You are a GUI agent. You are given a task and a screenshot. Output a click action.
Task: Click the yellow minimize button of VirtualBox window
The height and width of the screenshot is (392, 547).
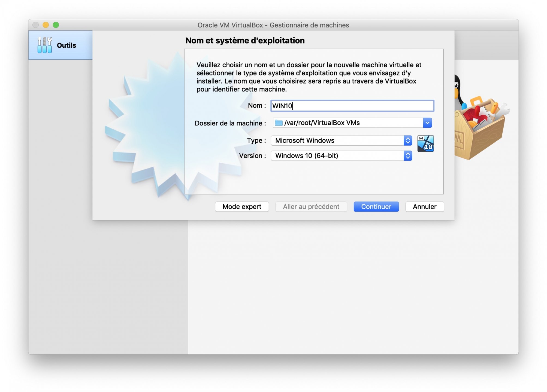(x=46, y=25)
